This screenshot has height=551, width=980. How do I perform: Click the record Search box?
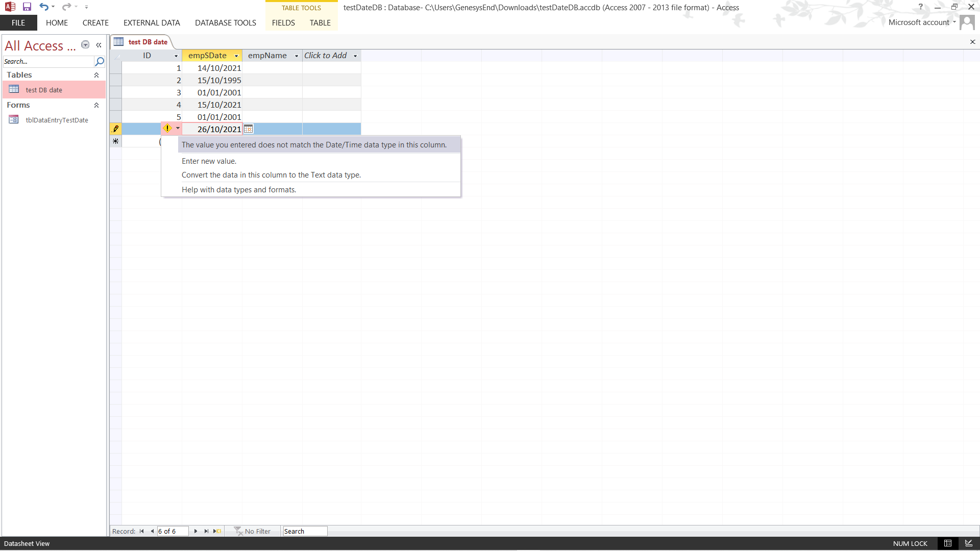(x=305, y=531)
